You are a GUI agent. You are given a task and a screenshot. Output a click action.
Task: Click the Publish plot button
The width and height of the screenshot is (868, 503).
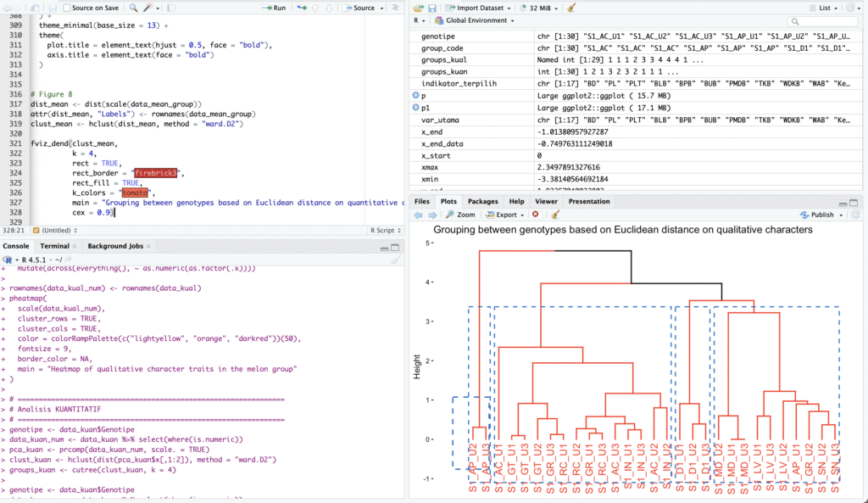pos(819,215)
